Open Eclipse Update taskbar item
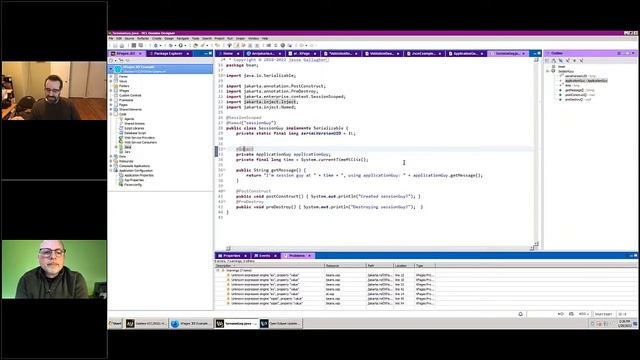640x360 pixels. (x=280, y=323)
